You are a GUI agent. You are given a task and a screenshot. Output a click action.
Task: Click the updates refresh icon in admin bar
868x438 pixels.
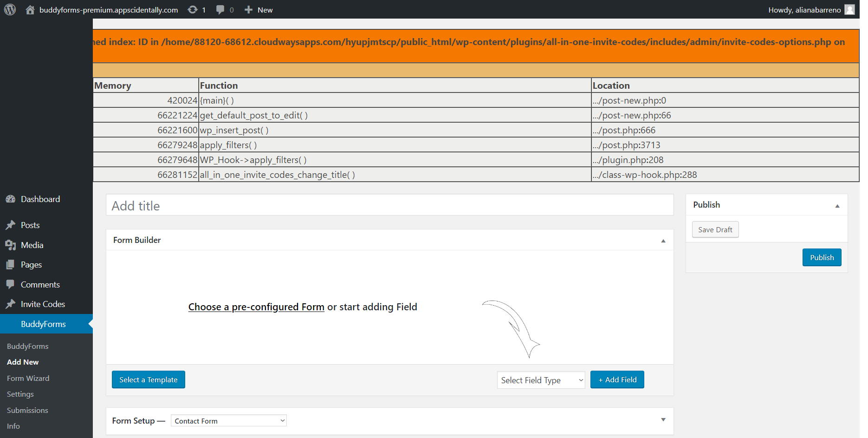click(192, 9)
